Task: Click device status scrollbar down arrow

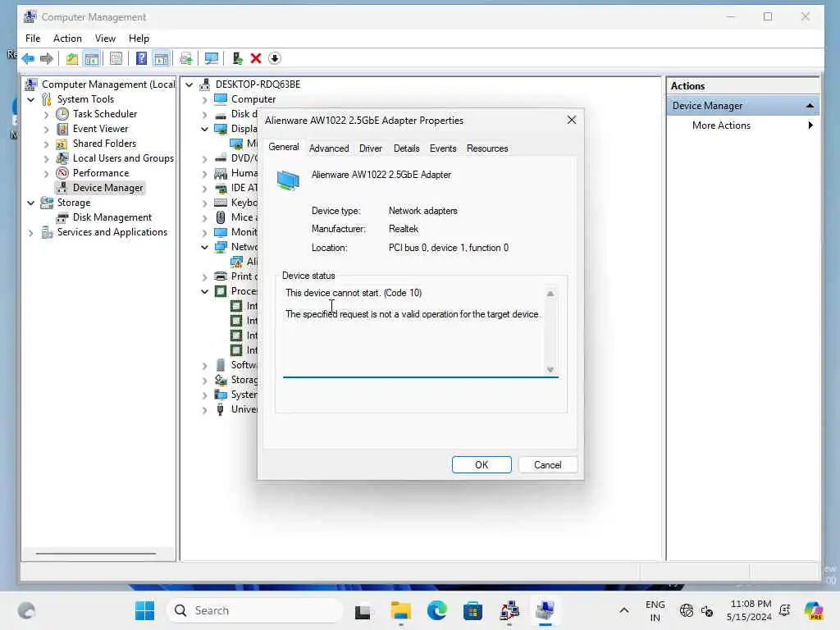Action: tap(550, 370)
